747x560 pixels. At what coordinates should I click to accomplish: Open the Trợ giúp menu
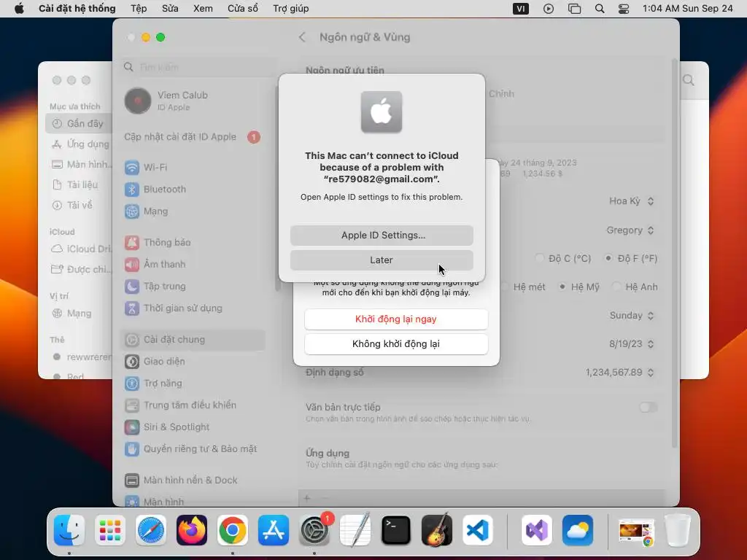tap(290, 9)
